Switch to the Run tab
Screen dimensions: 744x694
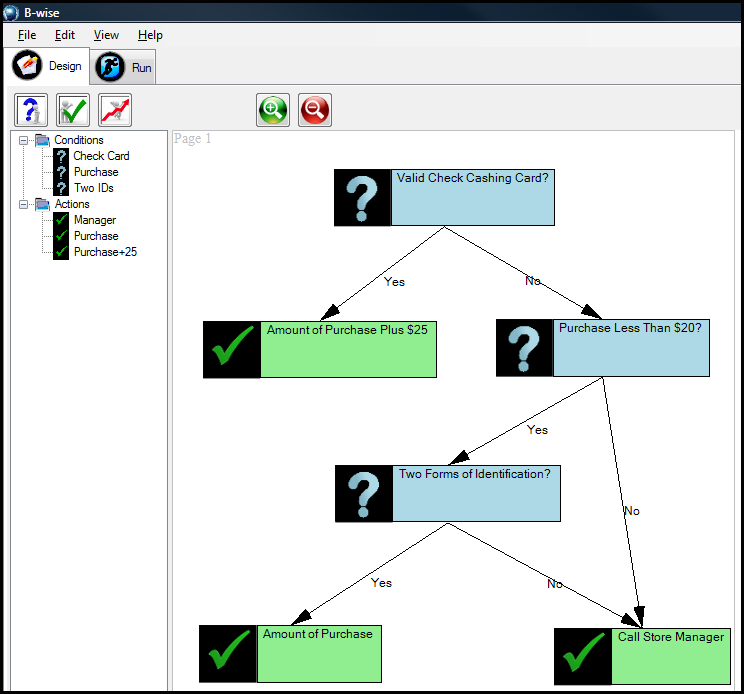[124, 67]
